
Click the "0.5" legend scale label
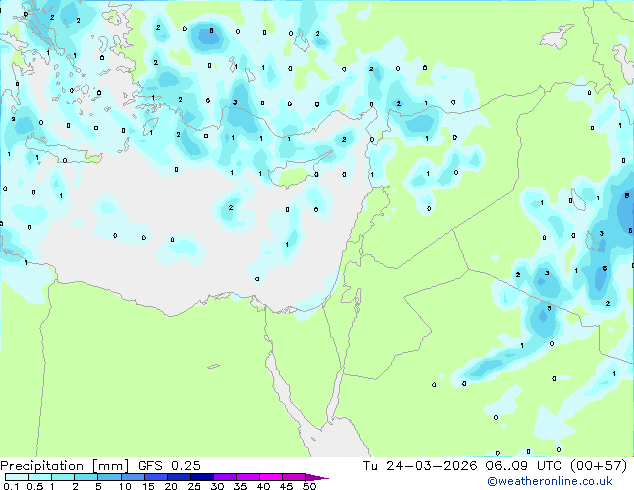click(x=35, y=486)
